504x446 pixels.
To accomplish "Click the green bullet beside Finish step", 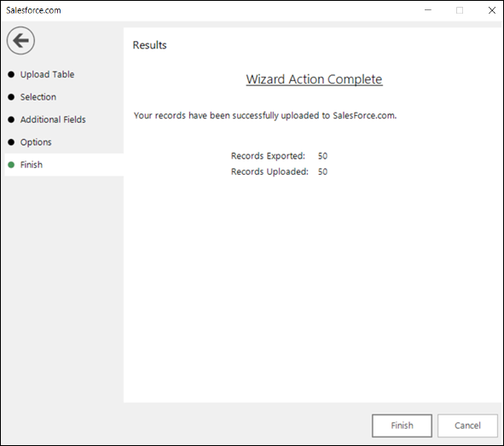I will point(11,165).
